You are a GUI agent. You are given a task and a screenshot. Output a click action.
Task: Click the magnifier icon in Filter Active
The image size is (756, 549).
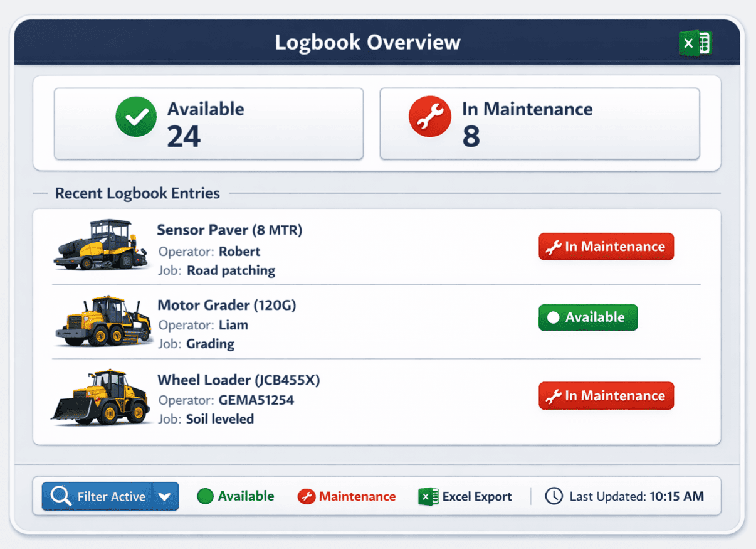(x=61, y=496)
